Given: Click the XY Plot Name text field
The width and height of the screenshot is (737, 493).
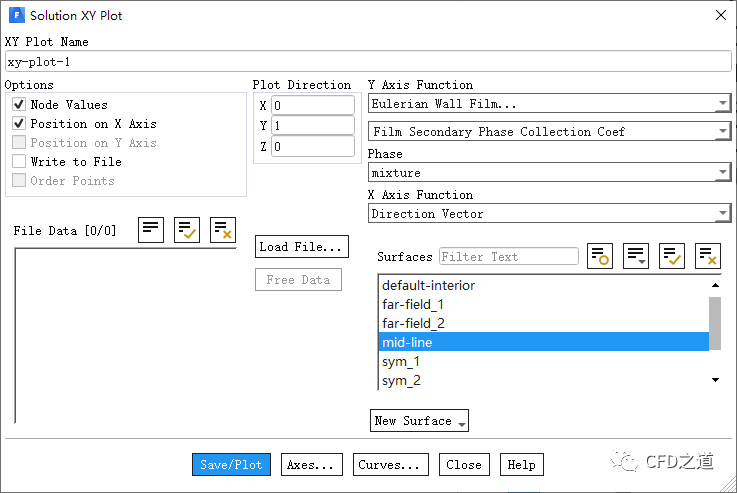Looking at the screenshot, I should (x=368, y=62).
